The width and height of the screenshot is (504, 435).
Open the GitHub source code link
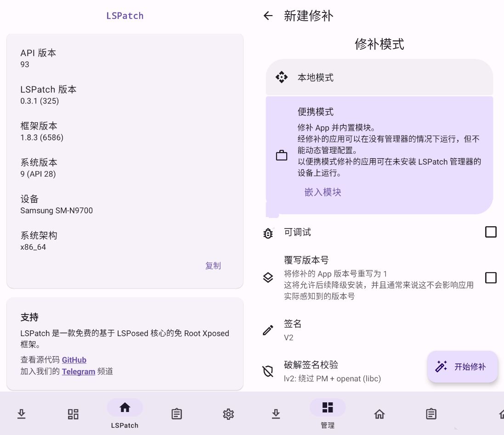(74, 360)
